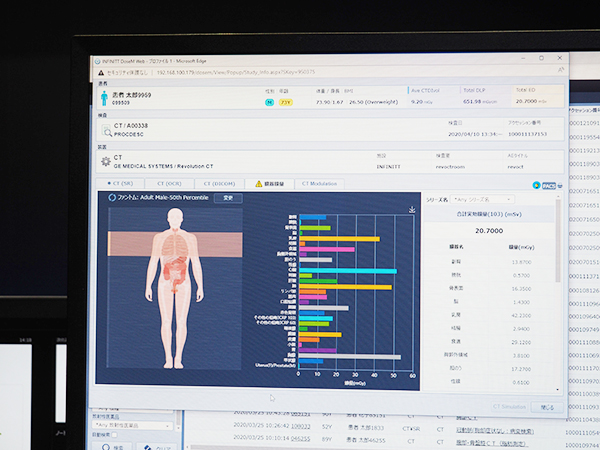Screen dimensions: 600x450
Task: Open the series name dropdown
Action: (x=485, y=199)
